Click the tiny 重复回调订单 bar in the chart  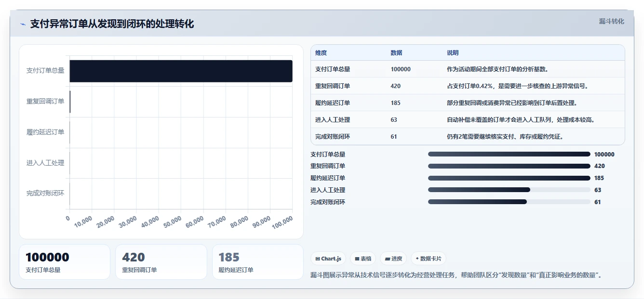point(70,102)
